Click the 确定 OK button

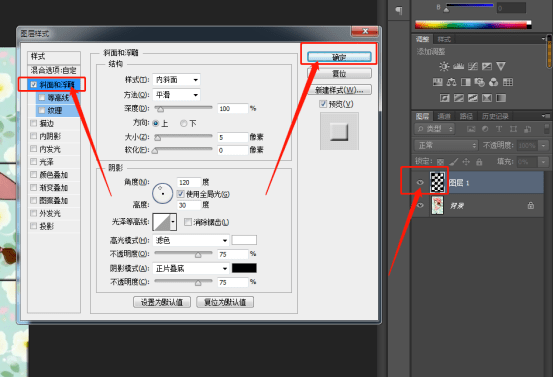(x=339, y=57)
